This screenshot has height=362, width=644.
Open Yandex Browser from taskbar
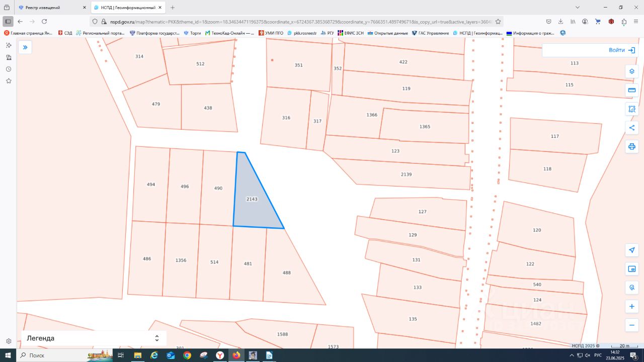(x=220, y=355)
